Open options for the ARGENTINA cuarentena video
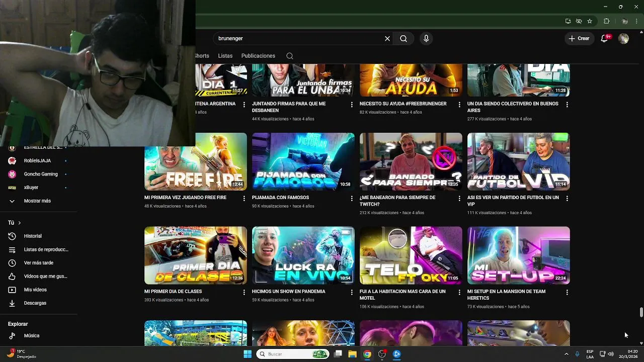The height and width of the screenshot is (362, 644). point(244,105)
